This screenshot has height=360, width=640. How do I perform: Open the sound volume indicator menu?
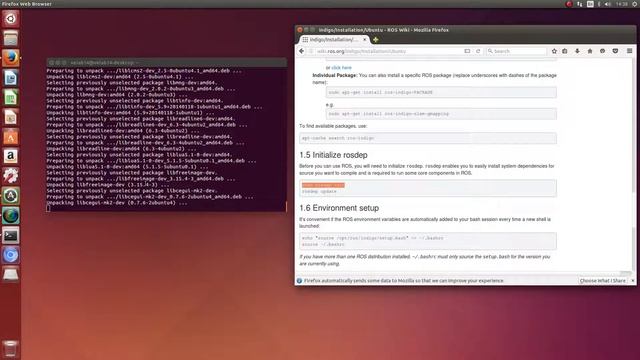click(608, 4)
